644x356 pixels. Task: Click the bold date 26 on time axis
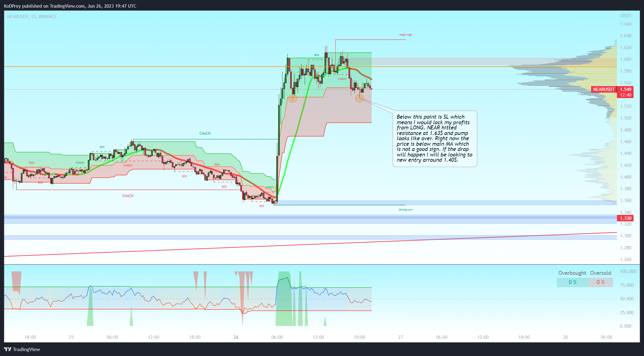(236, 337)
